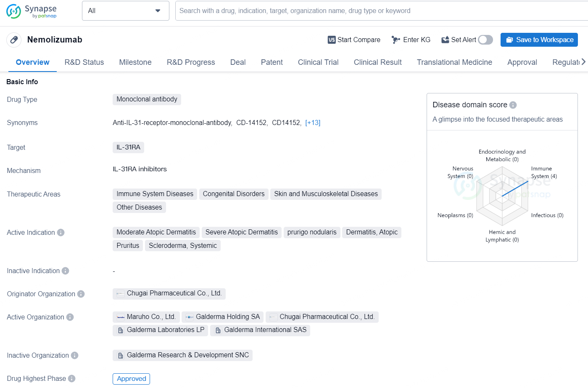Open the All search category dropdown
Viewport: 588px width, 388px height.
coord(125,11)
